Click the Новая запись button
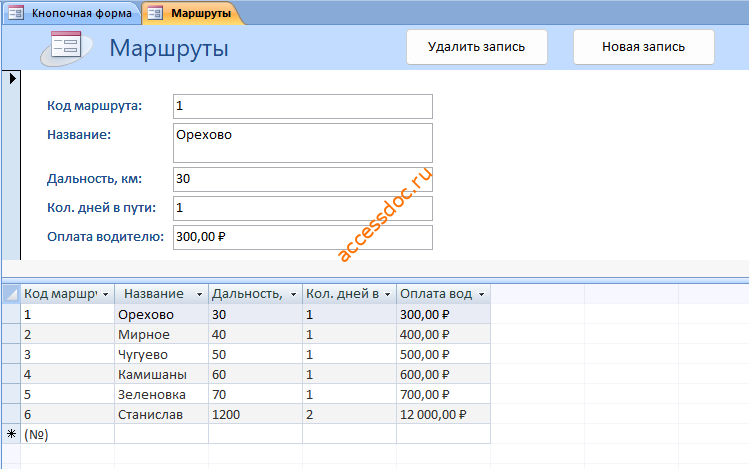This screenshot has width=749, height=469. [643, 47]
